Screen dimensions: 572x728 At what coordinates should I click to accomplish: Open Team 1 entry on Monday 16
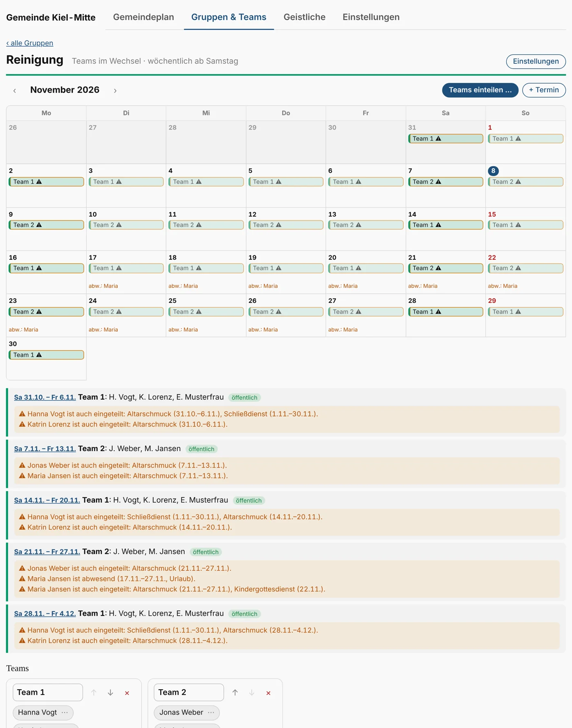(46, 268)
